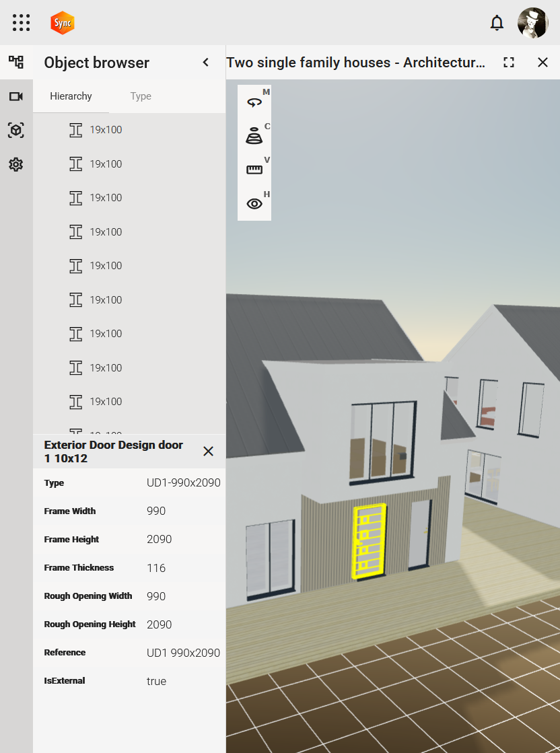Collapse the Object browser panel
560x753 pixels.
coord(206,63)
